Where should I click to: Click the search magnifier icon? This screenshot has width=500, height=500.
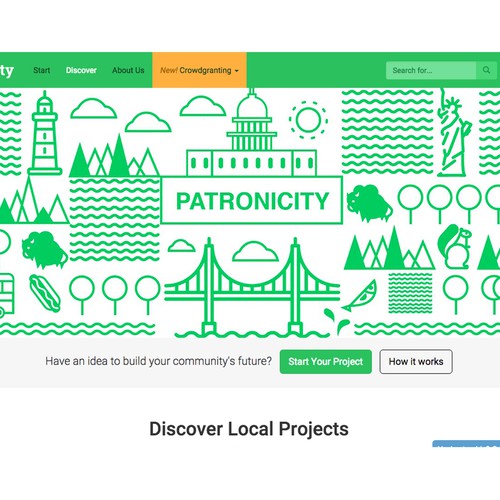tap(486, 70)
